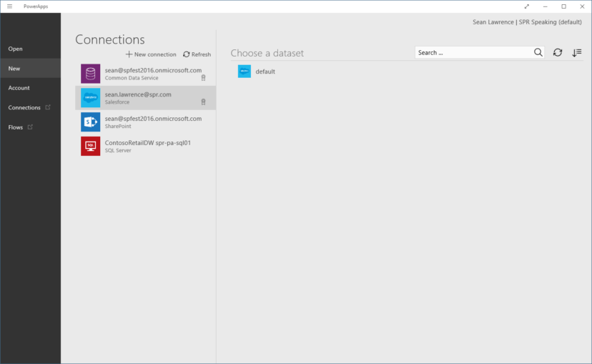This screenshot has height=364, width=592.
Task: Click the search magnifier icon
Action: click(538, 53)
